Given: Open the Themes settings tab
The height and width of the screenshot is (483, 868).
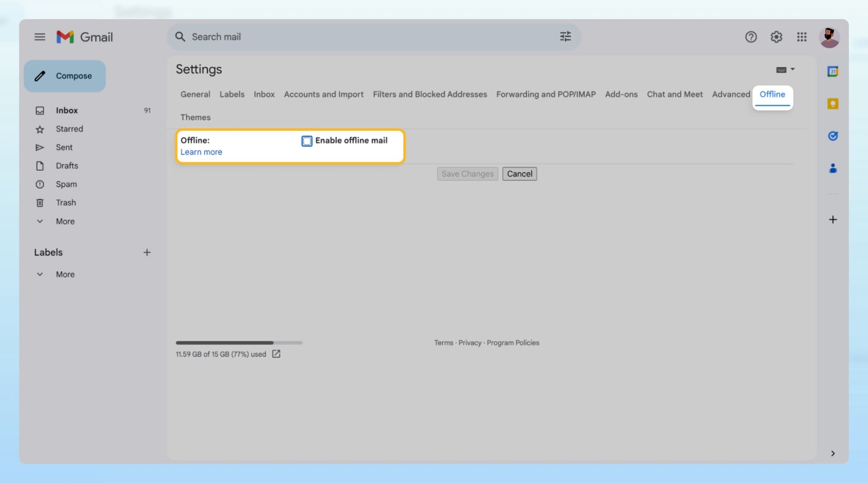Looking at the screenshot, I should click(195, 117).
